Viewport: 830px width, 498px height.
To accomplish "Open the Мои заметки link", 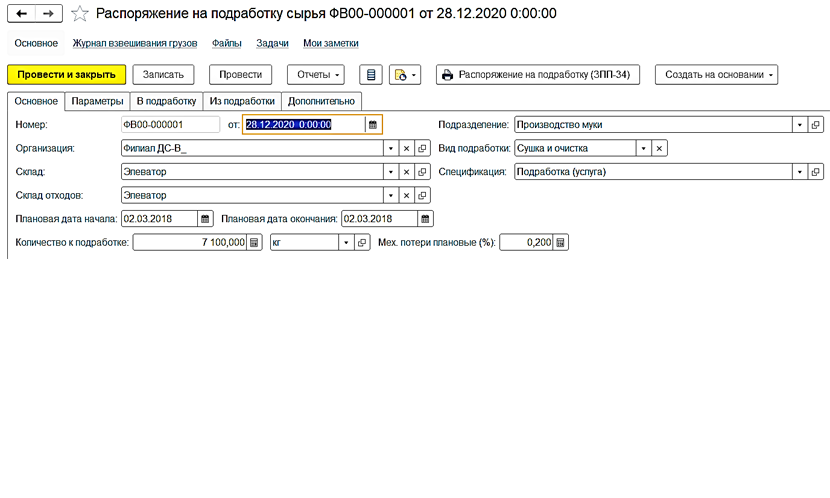I will (331, 43).
